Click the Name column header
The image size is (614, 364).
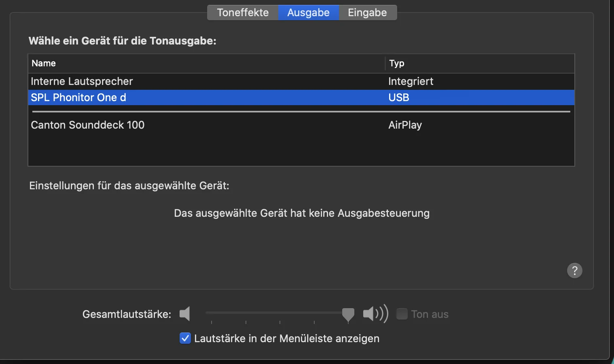click(206, 63)
